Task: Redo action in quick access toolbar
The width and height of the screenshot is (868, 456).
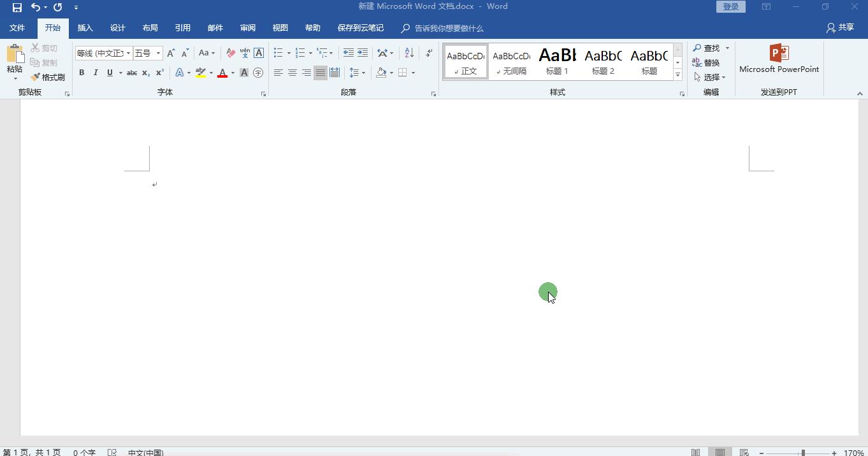Action: click(58, 7)
